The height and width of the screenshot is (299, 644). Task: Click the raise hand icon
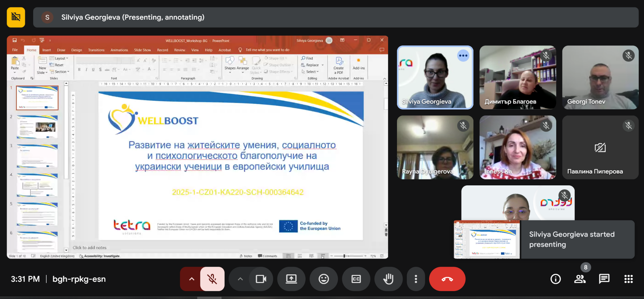[x=388, y=279]
